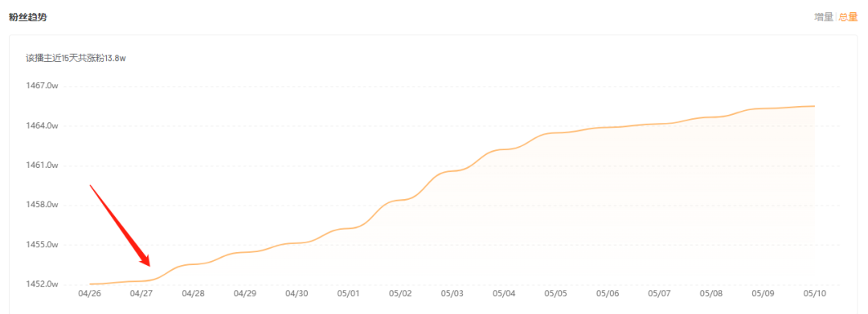Click the 1467.0w y-axis label
868x314 pixels.
[x=42, y=86]
